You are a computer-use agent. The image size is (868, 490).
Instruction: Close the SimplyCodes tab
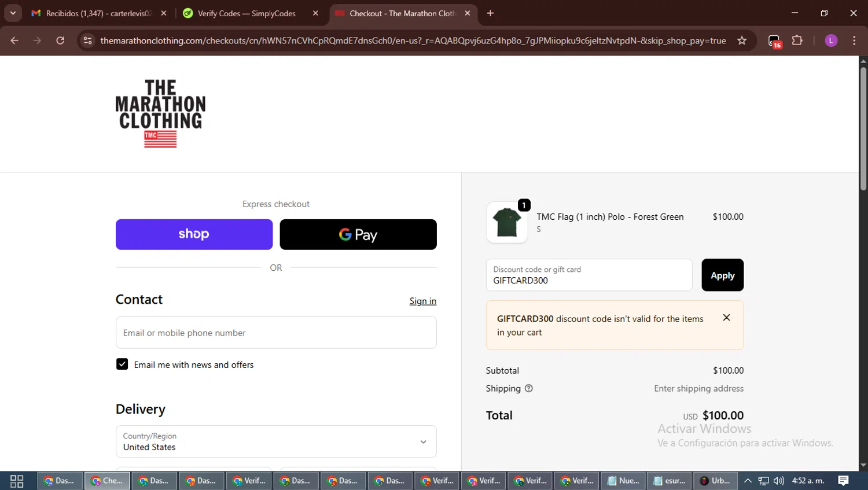(x=315, y=13)
